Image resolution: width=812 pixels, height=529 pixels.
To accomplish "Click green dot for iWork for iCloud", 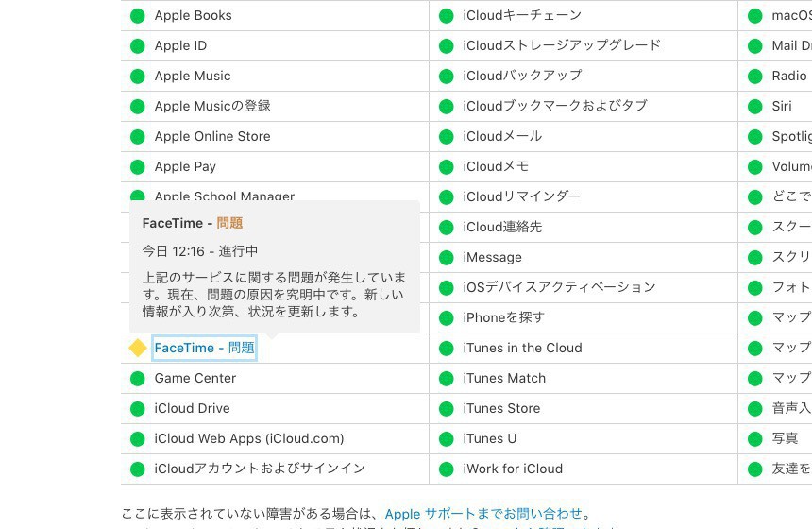I will (x=447, y=469).
